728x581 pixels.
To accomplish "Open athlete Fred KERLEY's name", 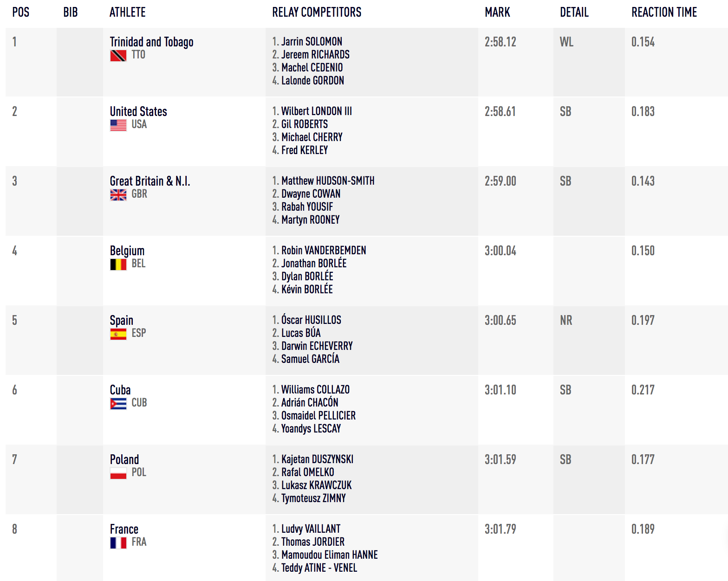I will [305, 150].
